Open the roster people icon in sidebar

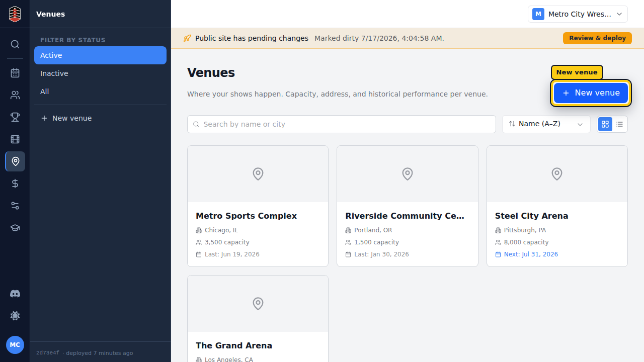(15, 95)
